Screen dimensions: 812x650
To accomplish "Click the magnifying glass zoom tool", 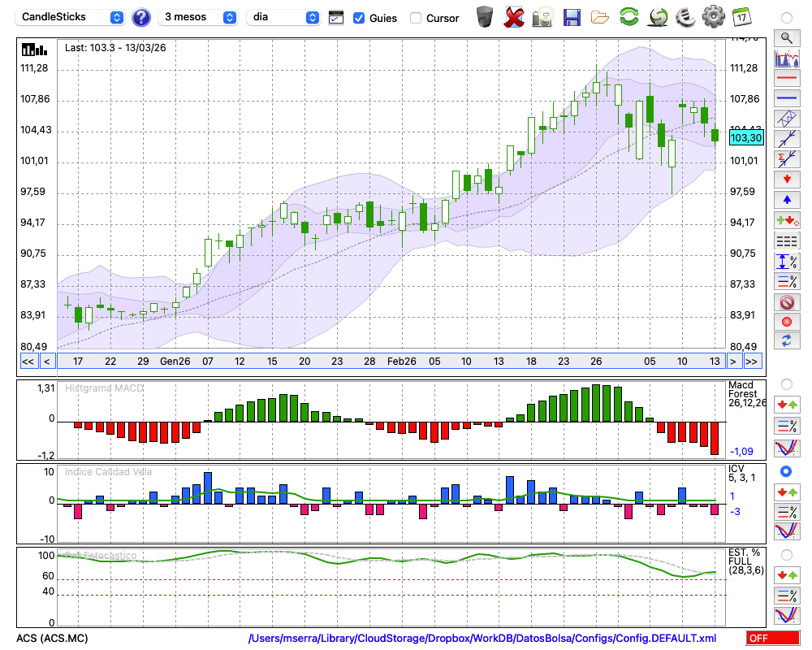I will pyautogui.click(x=786, y=37).
